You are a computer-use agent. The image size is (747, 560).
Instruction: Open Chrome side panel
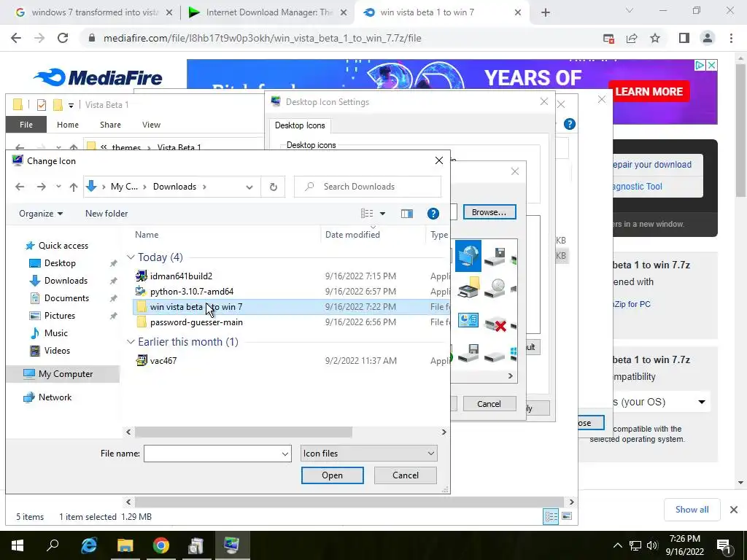(684, 38)
